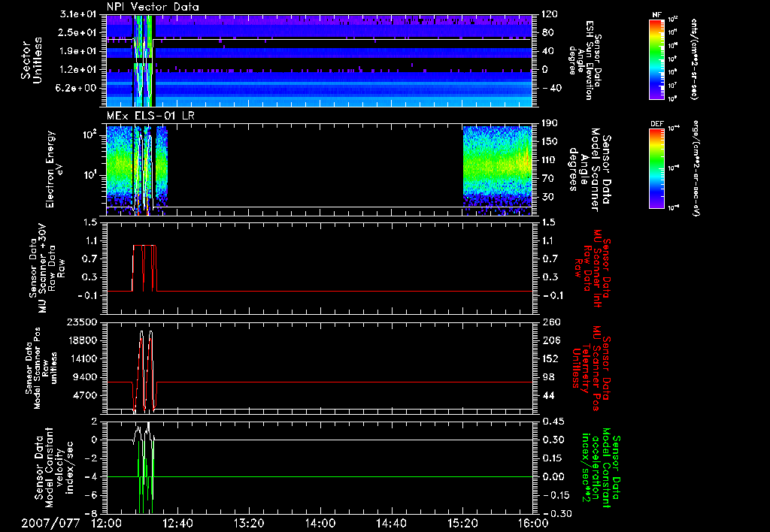
Task: Click the "150" scanner angle tick label
Action: [550, 141]
